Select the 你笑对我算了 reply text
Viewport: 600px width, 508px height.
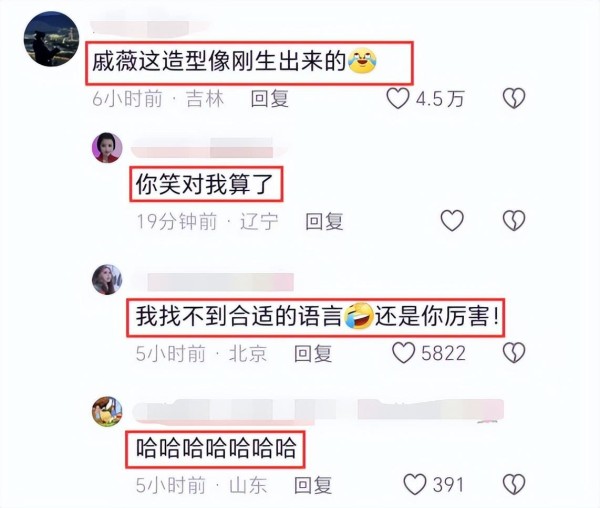pos(204,184)
